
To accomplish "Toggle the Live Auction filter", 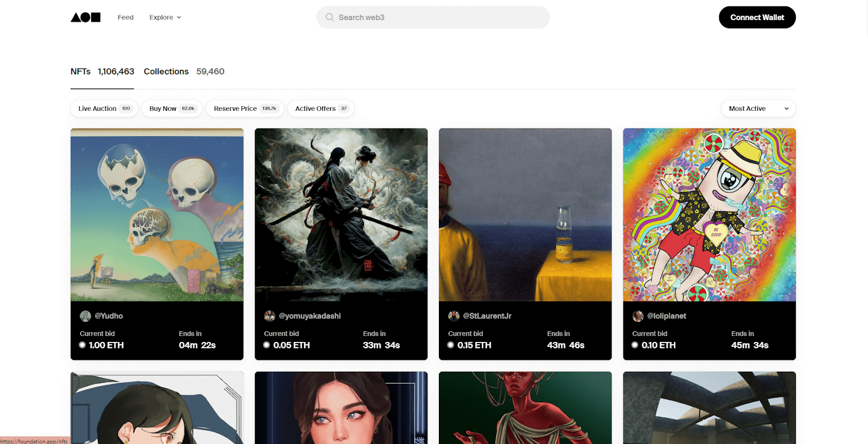I will 104,109.
